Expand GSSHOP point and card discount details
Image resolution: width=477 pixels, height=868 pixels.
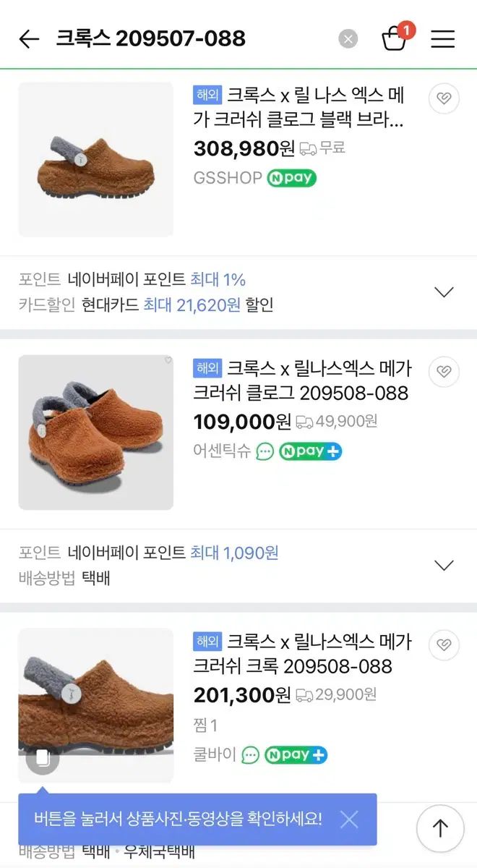tap(443, 292)
